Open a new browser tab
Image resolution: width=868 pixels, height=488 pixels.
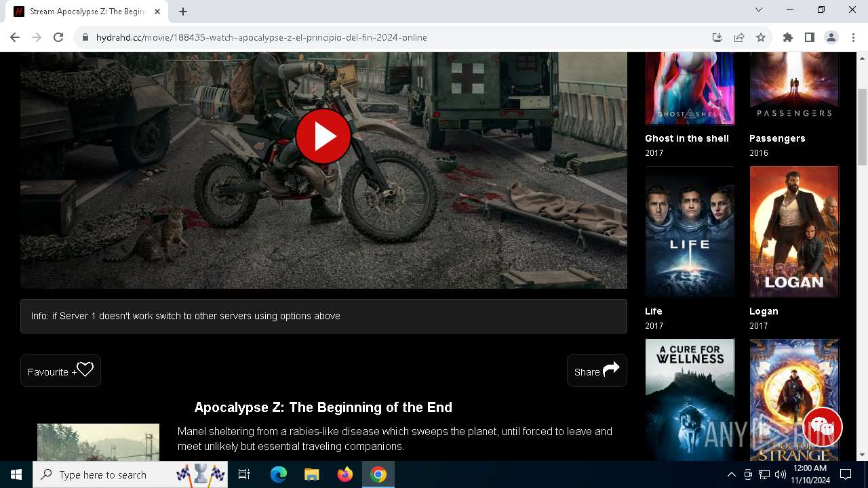tap(183, 12)
